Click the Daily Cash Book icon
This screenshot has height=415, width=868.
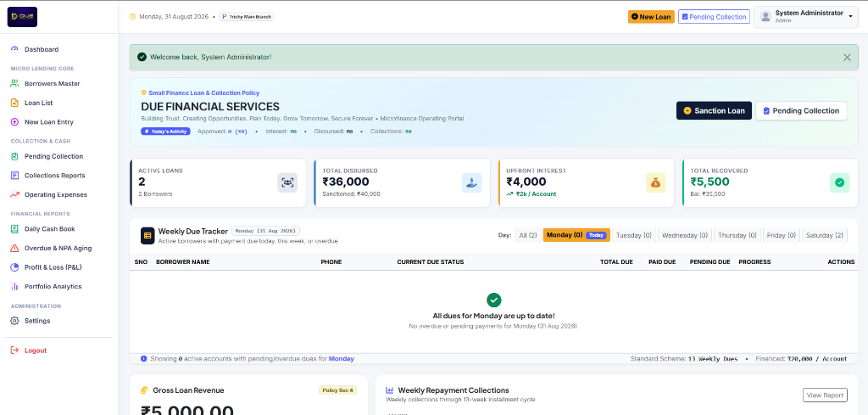pyautogui.click(x=14, y=229)
